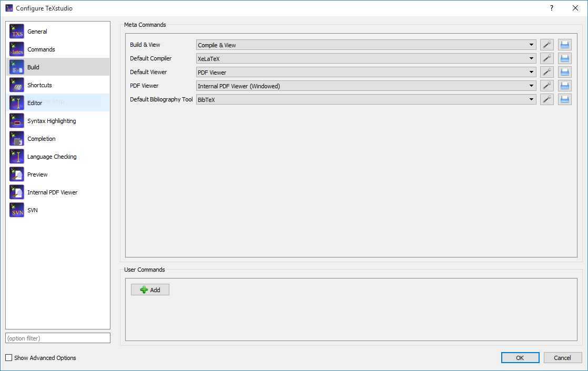Image resolution: width=588 pixels, height=371 pixels.
Task: Click the SVN category icon
Action: (17, 210)
